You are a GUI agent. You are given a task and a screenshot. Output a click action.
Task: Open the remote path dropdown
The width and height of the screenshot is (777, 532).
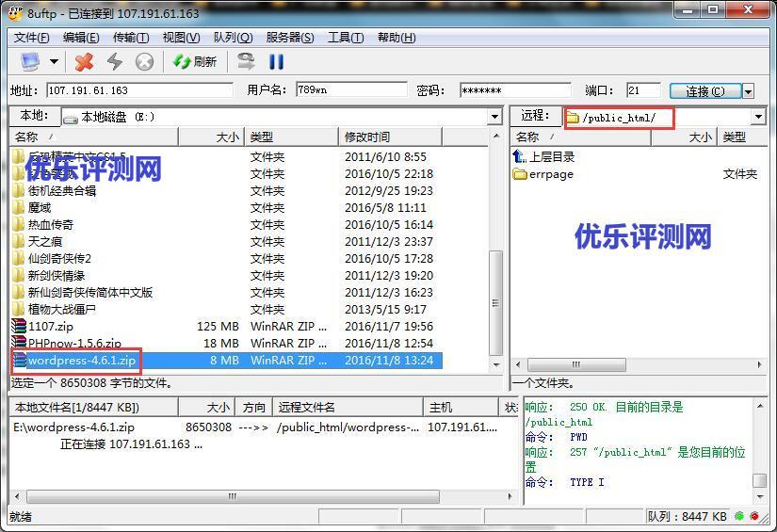click(x=759, y=117)
